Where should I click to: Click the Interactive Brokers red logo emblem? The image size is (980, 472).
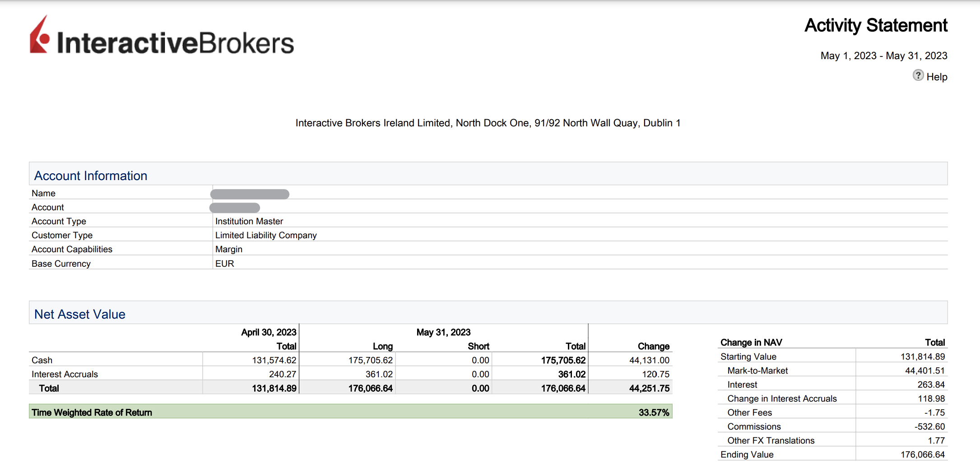click(x=40, y=35)
